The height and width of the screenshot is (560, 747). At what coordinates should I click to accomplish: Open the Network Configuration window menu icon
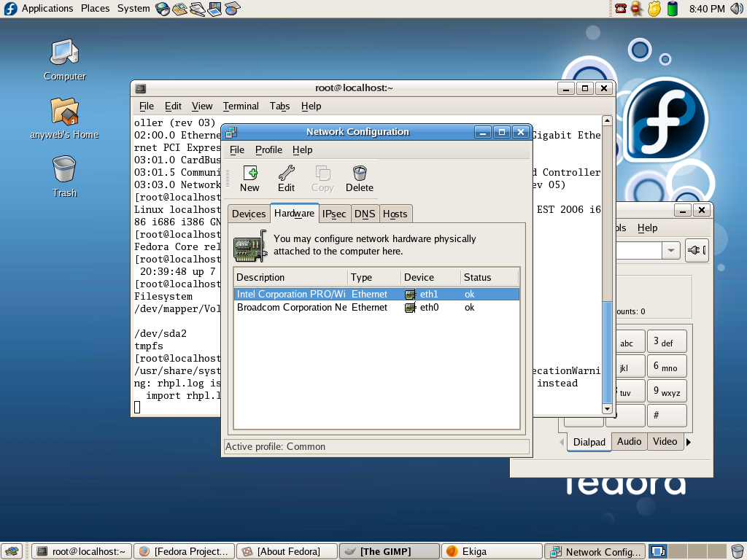point(231,133)
